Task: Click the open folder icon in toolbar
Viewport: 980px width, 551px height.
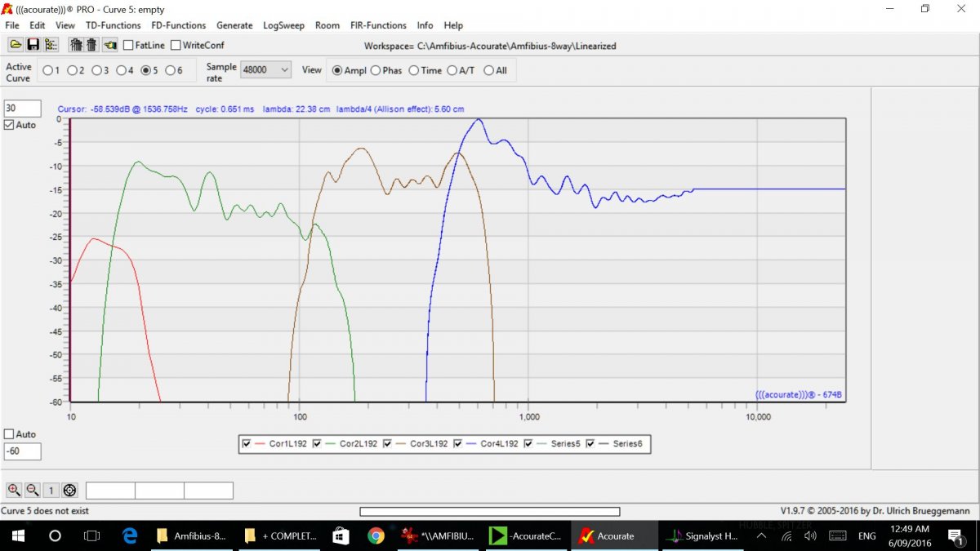Action: (x=16, y=45)
